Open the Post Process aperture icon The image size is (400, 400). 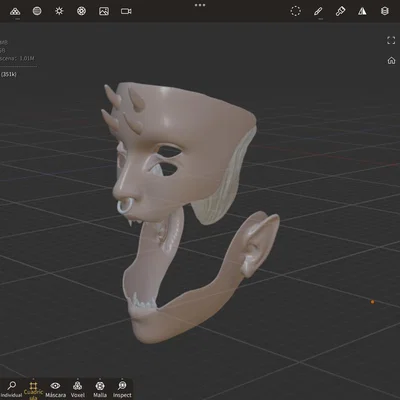[81, 11]
